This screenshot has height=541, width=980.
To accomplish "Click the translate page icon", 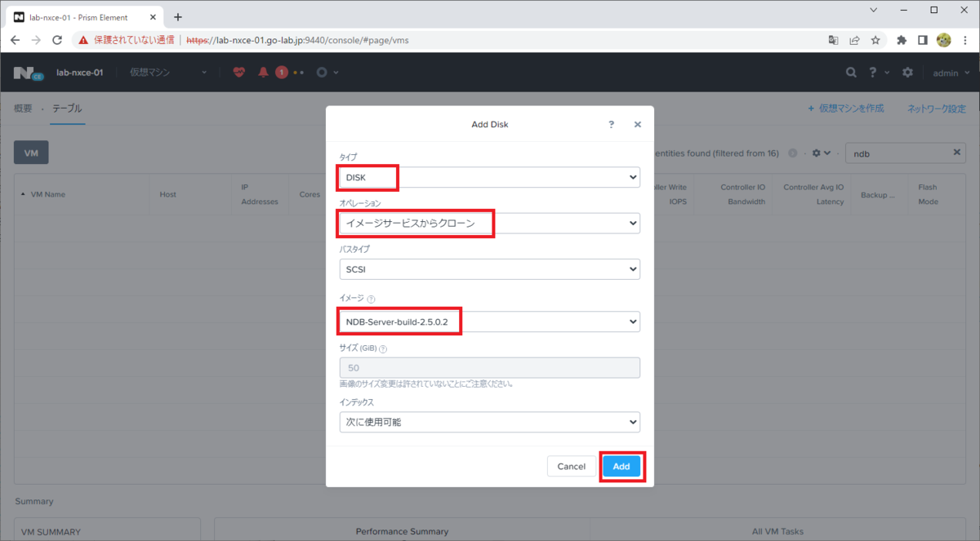I will [x=833, y=39].
